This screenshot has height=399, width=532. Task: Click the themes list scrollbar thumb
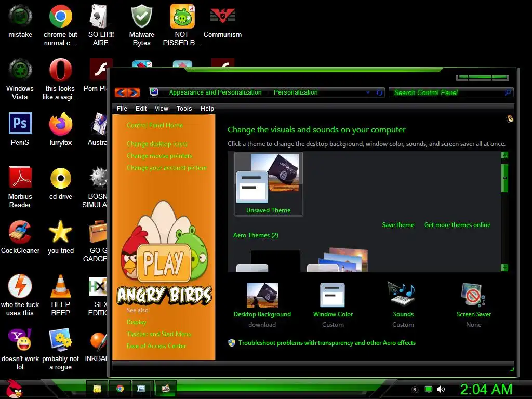click(x=505, y=178)
